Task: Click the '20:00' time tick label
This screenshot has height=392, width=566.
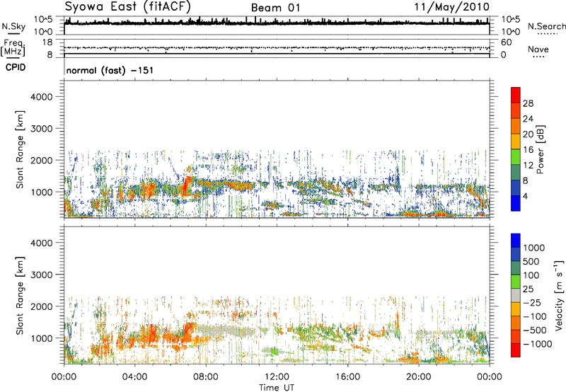Action: [418, 377]
